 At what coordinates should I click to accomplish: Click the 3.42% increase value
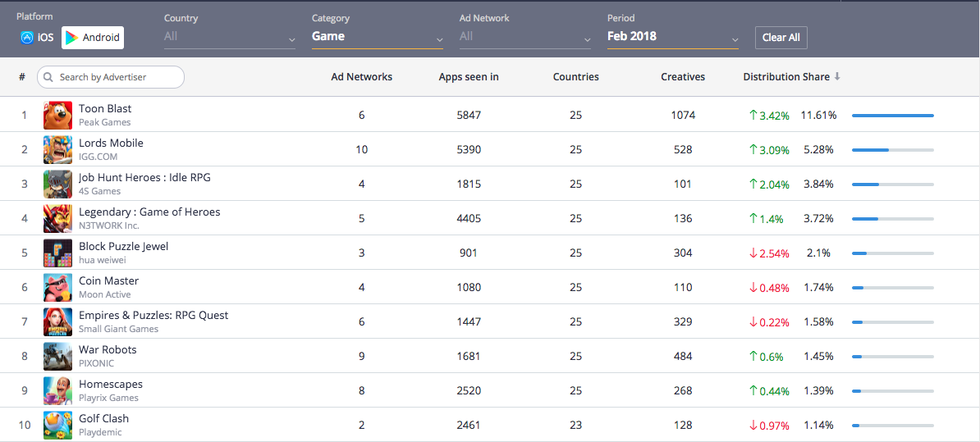(x=769, y=116)
